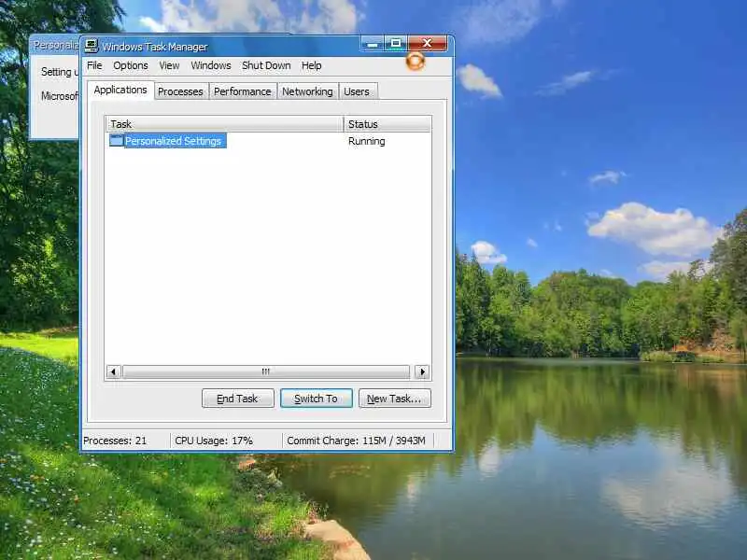
Task: Open the File menu
Action: click(94, 65)
